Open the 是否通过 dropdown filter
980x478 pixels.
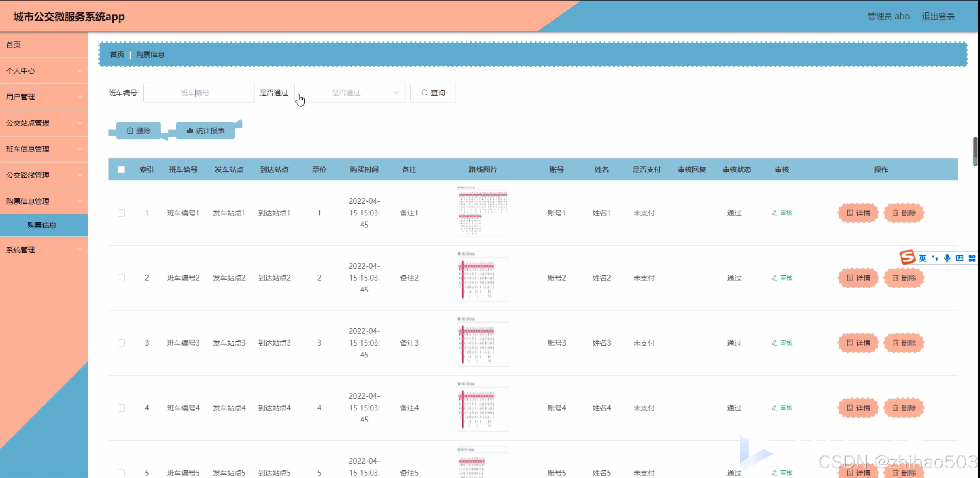pyautogui.click(x=349, y=93)
